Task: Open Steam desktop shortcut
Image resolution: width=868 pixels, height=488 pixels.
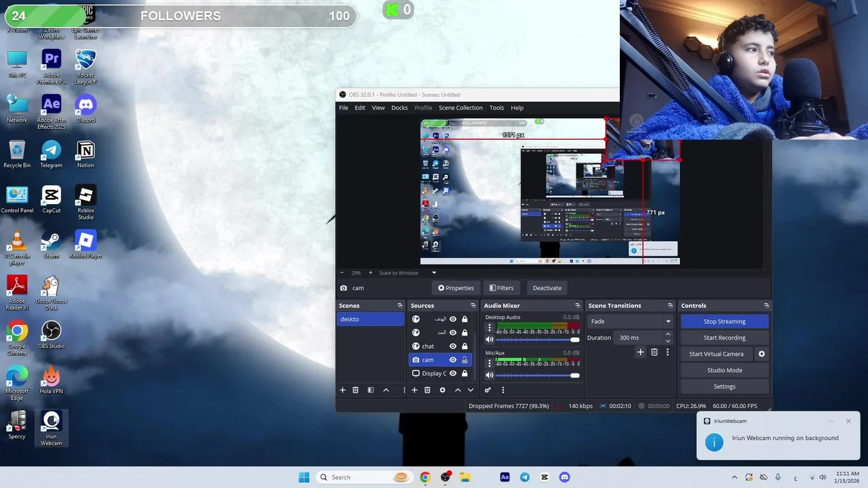Action: [51, 245]
